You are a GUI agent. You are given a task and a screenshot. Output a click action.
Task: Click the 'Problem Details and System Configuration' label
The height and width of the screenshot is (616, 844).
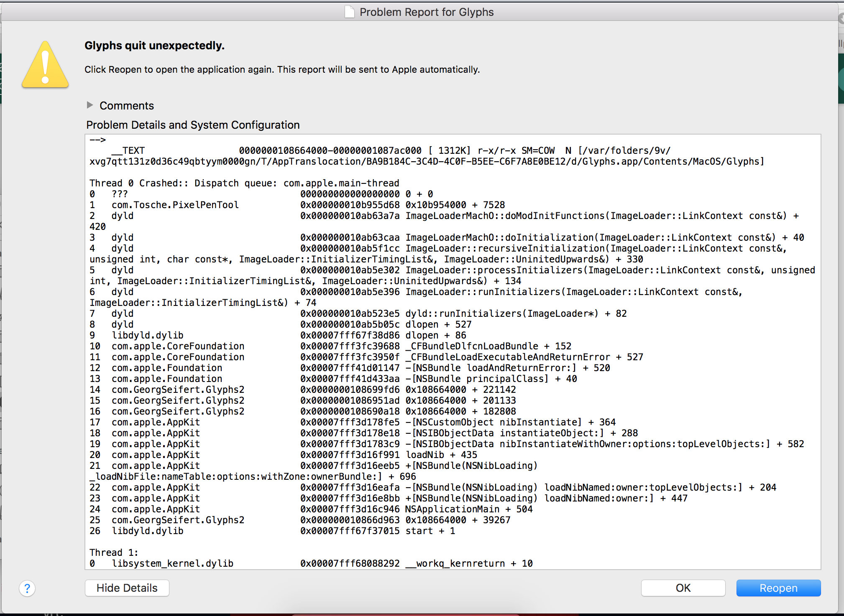[193, 125]
